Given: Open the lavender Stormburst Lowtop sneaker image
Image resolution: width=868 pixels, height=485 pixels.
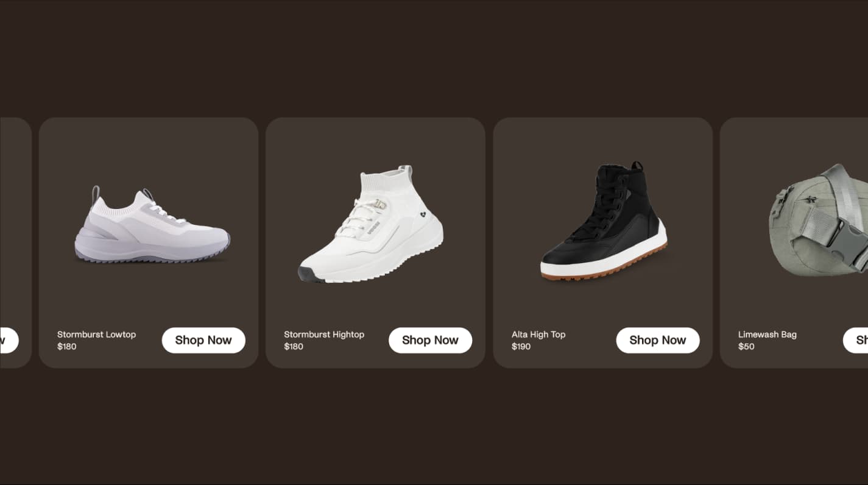Looking at the screenshot, I should (152, 225).
